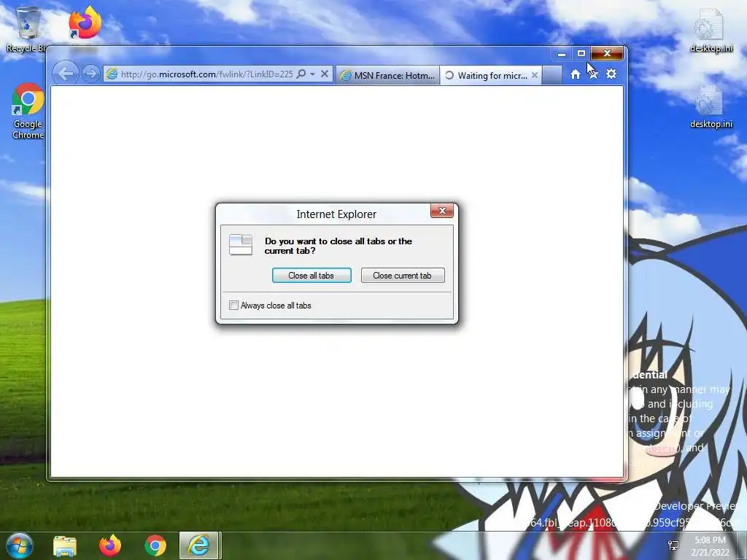The image size is (747, 560).
Task: Click the network icon in system tray
Action: click(673, 545)
